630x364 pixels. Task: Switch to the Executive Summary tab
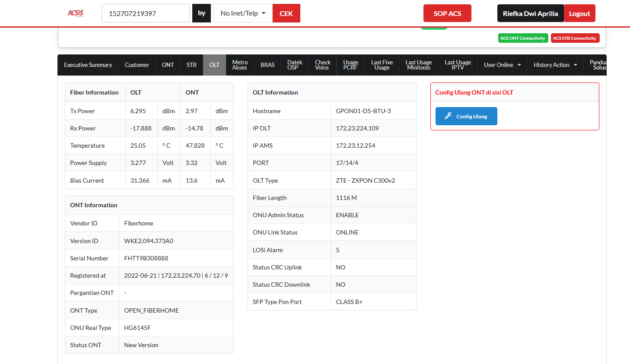pyautogui.click(x=88, y=65)
